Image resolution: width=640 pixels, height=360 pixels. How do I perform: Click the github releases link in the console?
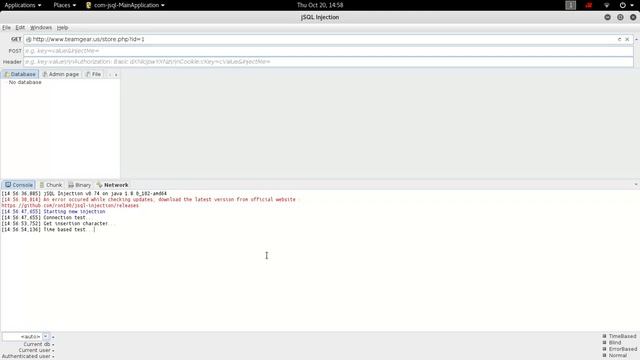coord(70,206)
